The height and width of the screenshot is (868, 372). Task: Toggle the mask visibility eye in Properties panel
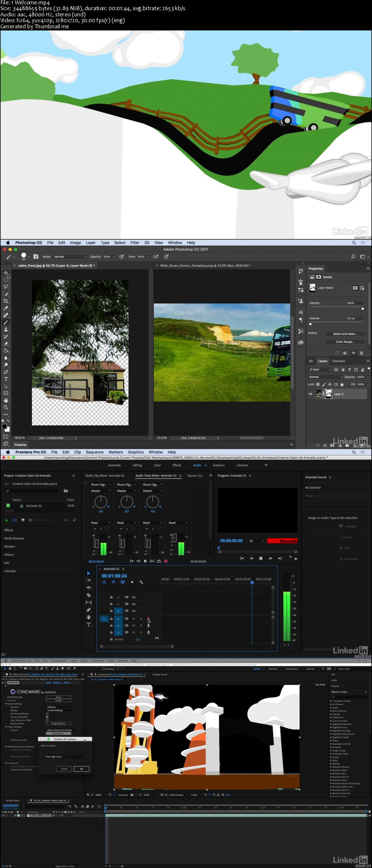(x=353, y=353)
